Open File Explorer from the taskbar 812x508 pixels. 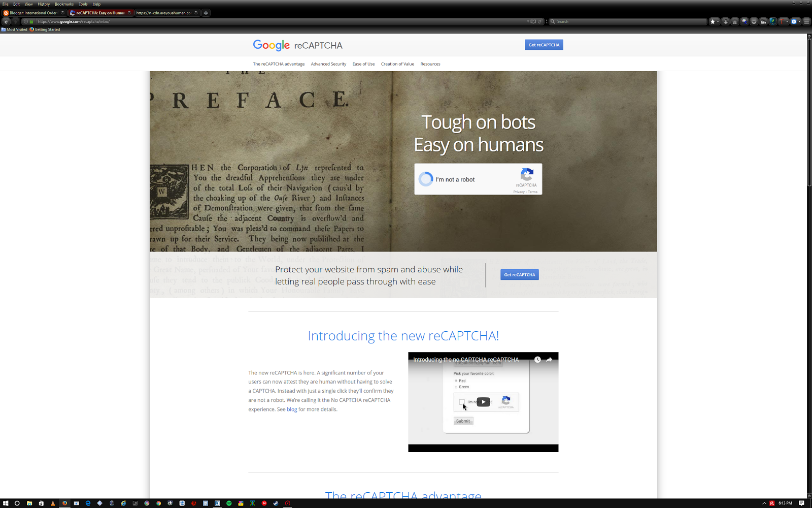click(x=29, y=503)
